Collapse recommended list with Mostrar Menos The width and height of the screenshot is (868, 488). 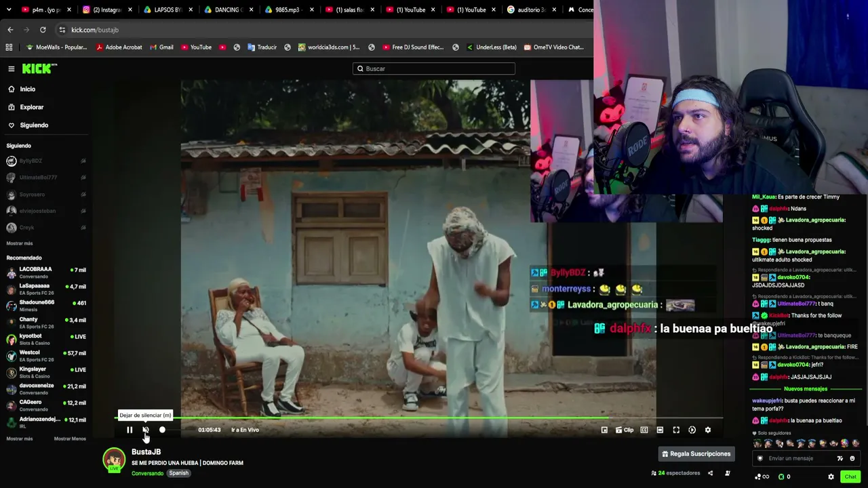point(70,439)
